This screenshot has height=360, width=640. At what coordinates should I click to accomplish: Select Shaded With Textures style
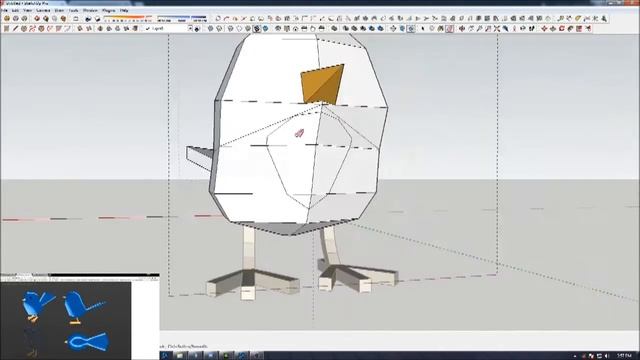tap(257, 29)
